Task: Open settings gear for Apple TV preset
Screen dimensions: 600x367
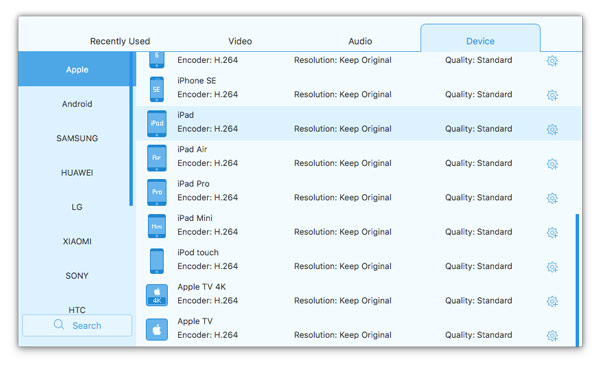Action: [x=552, y=336]
